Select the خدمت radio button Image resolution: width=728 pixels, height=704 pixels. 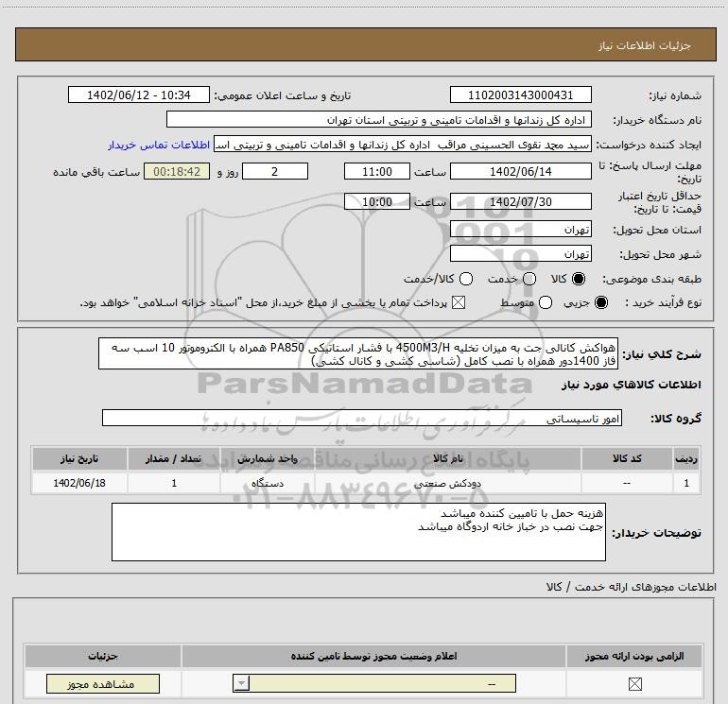click(x=529, y=279)
